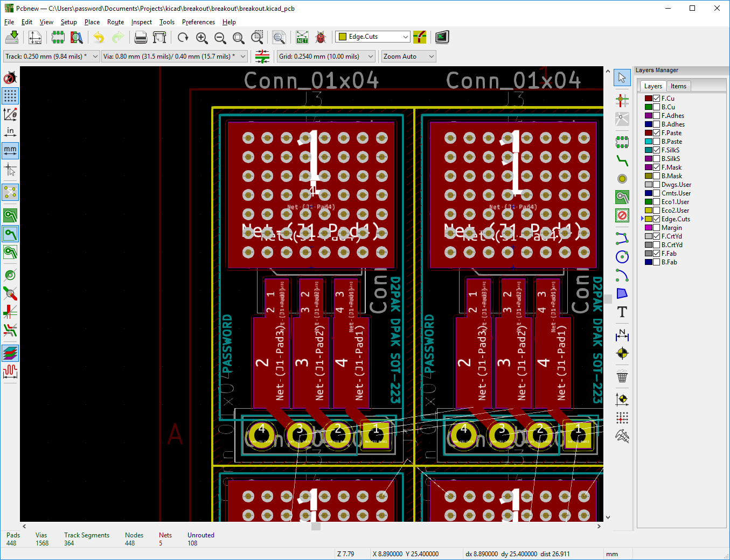Open the Tools menu
The height and width of the screenshot is (560, 730).
(x=167, y=22)
